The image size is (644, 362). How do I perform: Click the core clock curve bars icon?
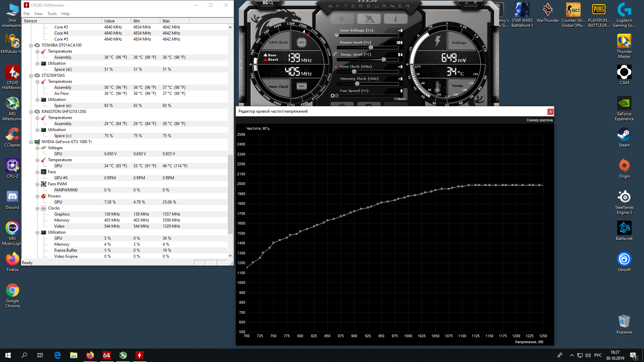[335, 67]
